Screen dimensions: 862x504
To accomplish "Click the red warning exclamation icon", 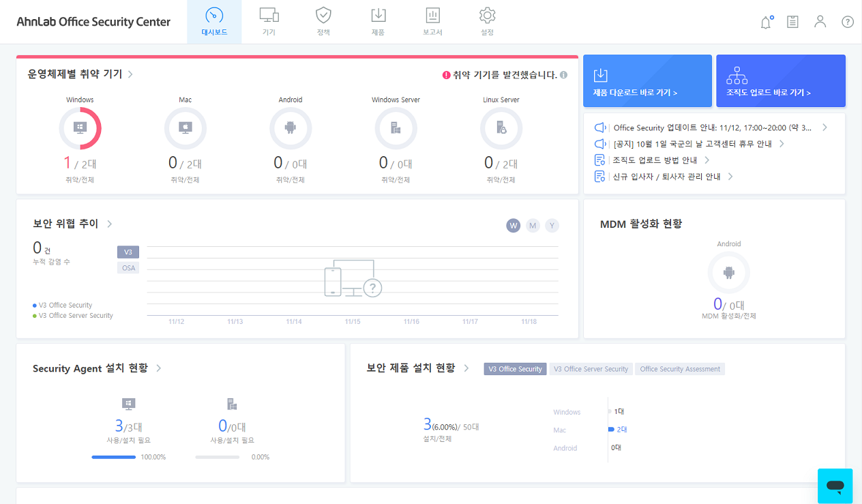I will 446,75.
